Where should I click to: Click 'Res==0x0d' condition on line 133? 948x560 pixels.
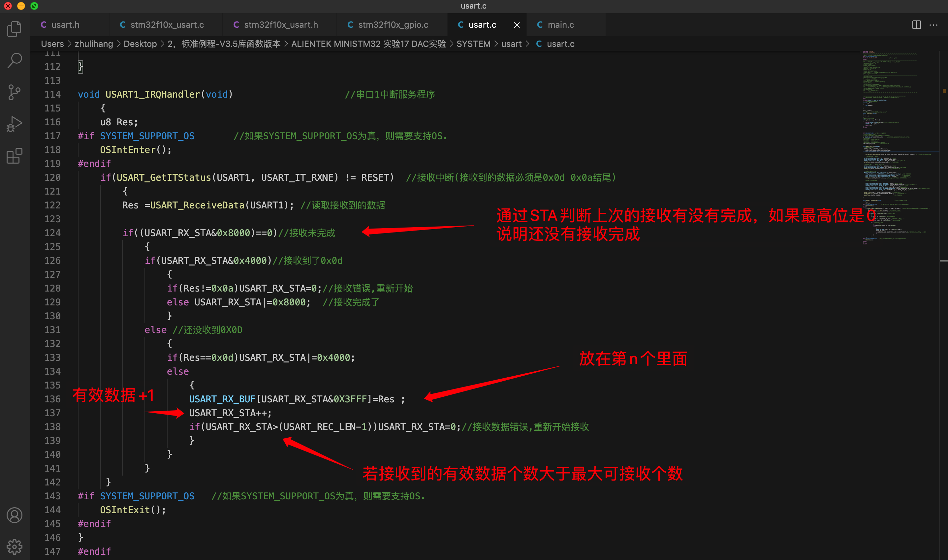[x=208, y=358]
